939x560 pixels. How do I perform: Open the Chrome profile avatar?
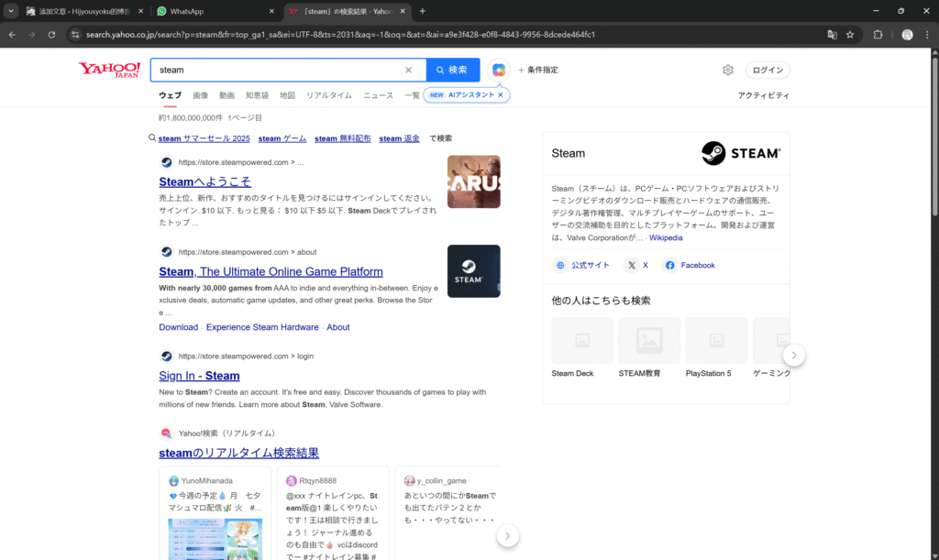pos(907,35)
